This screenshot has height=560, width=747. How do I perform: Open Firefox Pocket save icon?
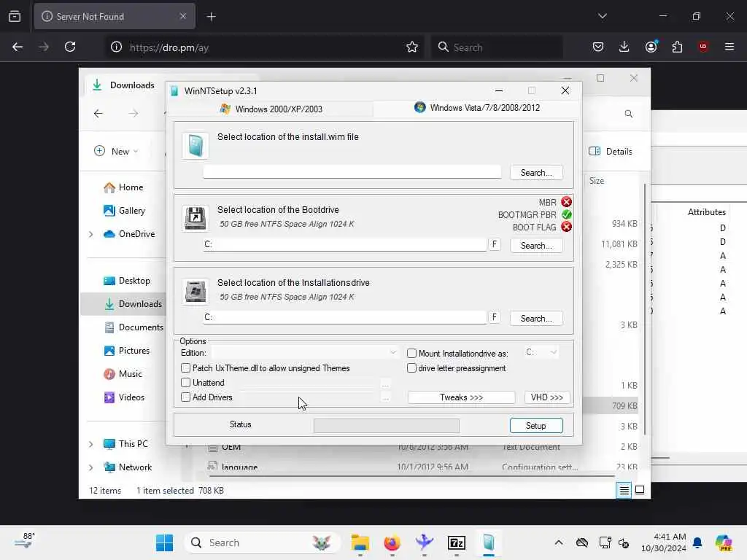pyautogui.click(x=598, y=47)
